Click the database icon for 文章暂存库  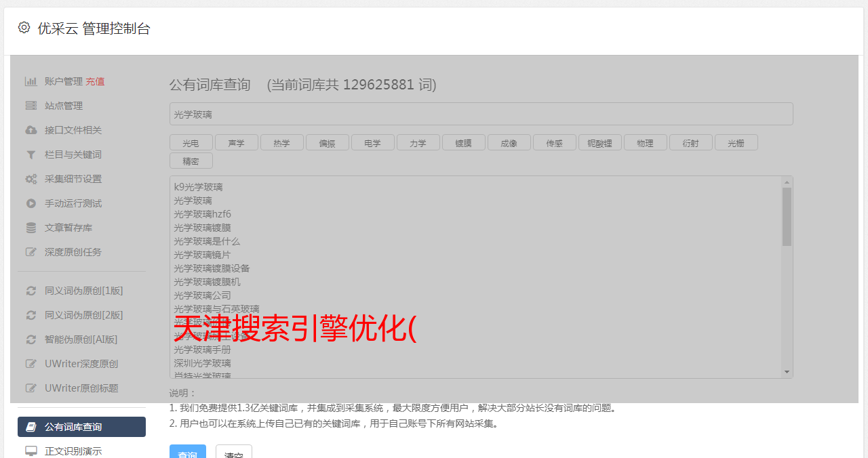tap(31, 228)
